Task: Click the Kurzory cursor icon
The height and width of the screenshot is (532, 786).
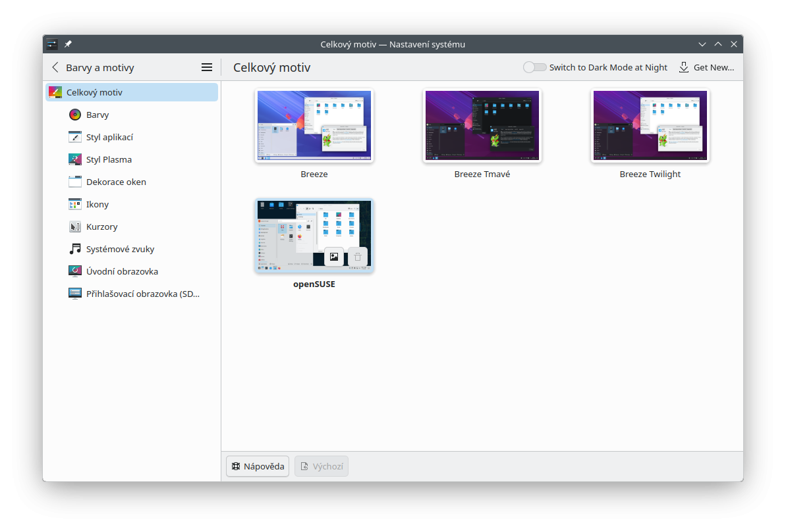Action: tap(74, 226)
